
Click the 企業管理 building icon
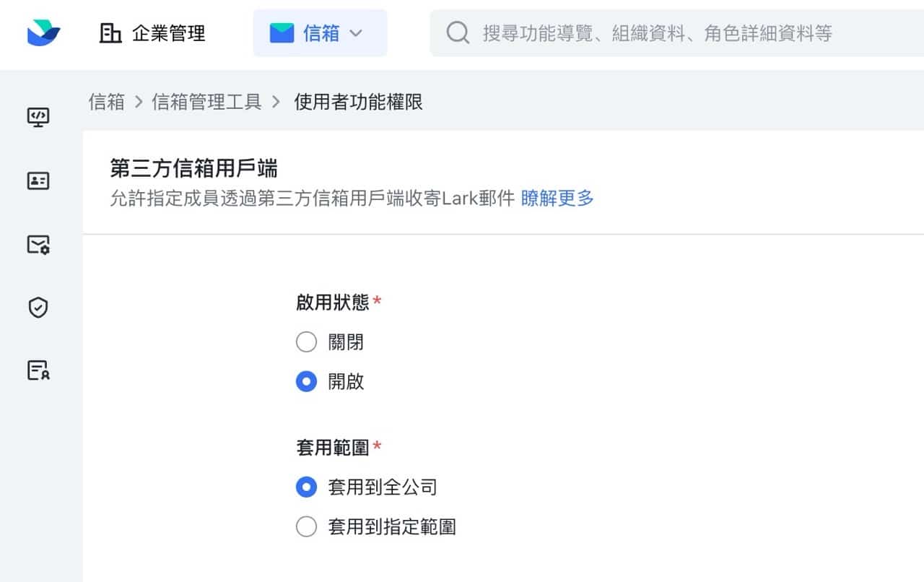pyautogui.click(x=110, y=33)
